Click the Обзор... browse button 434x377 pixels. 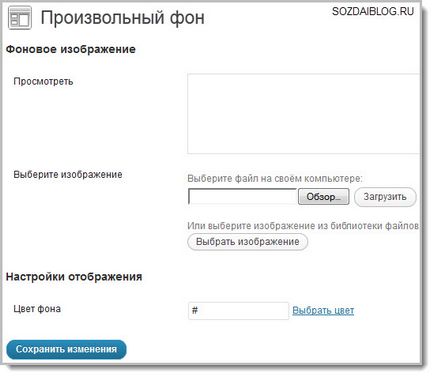[x=323, y=197]
